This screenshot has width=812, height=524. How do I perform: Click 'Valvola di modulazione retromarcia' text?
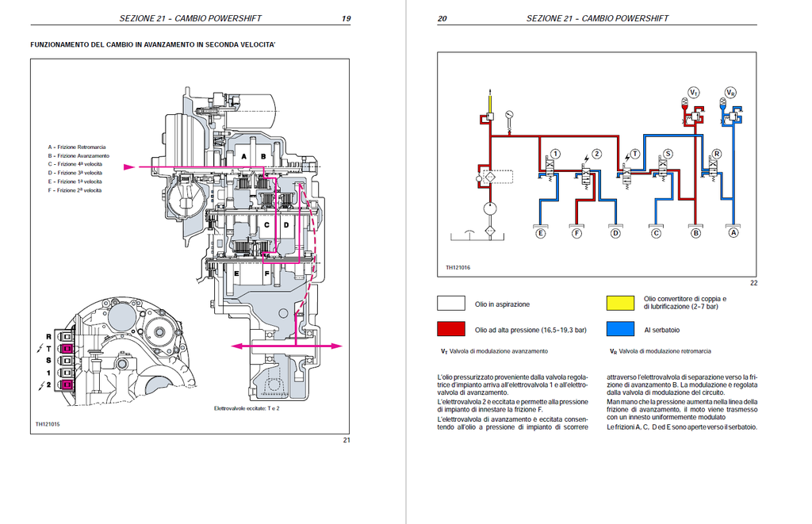[x=665, y=351]
